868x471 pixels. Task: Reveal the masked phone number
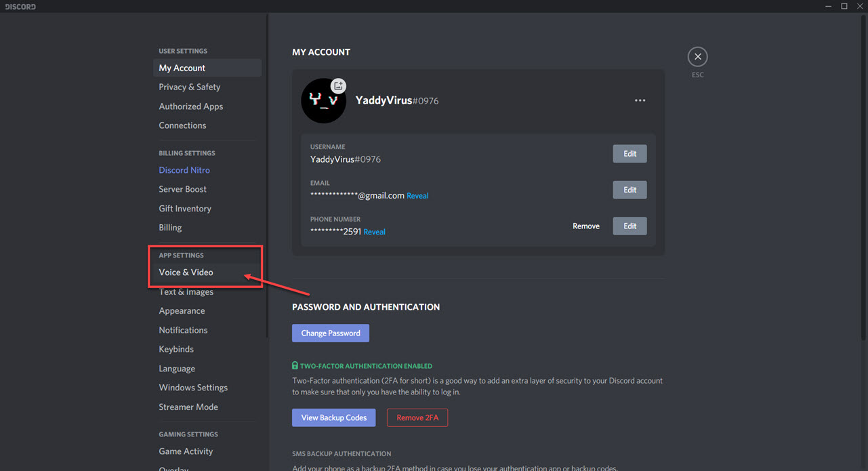pos(373,231)
